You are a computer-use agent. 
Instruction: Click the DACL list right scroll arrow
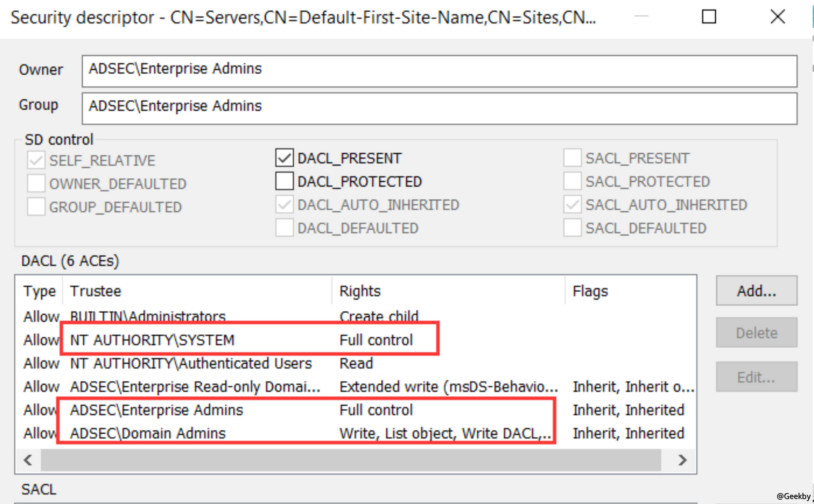682,460
